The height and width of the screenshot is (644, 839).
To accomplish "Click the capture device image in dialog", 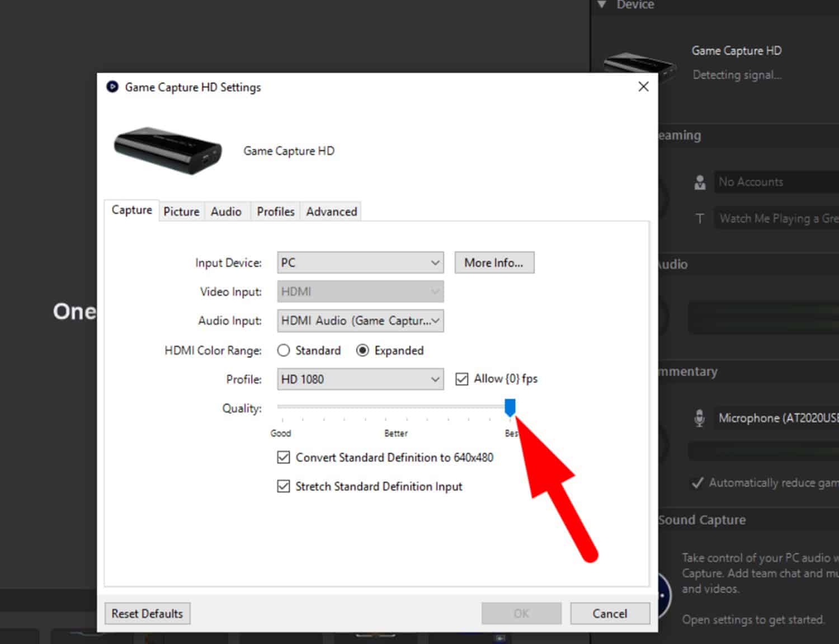I will click(x=168, y=150).
